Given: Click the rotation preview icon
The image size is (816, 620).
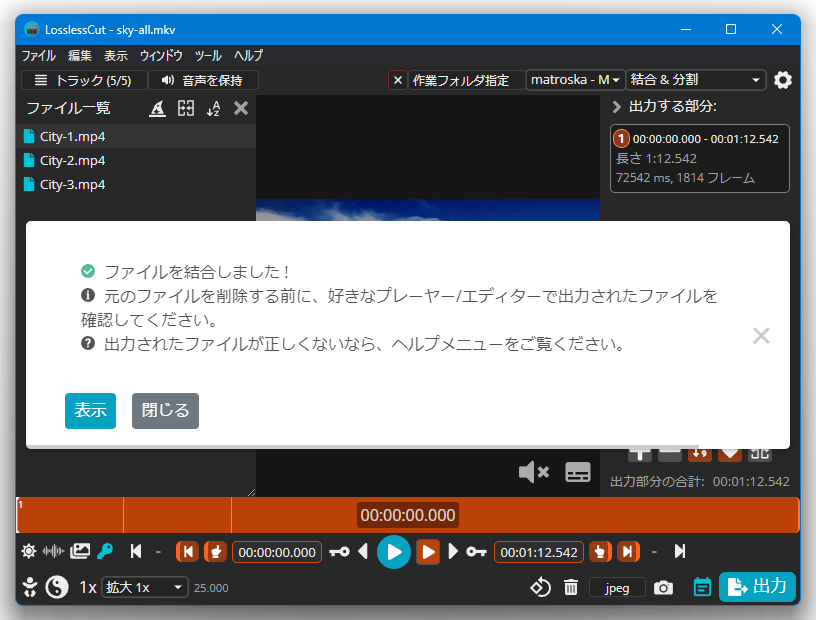Looking at the screenshot, I should click(541, 588).
